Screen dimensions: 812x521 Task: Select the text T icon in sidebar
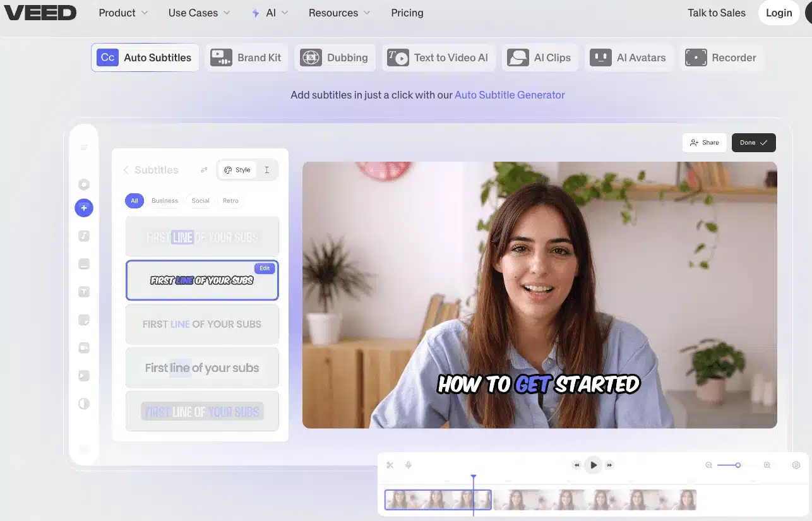84,292
